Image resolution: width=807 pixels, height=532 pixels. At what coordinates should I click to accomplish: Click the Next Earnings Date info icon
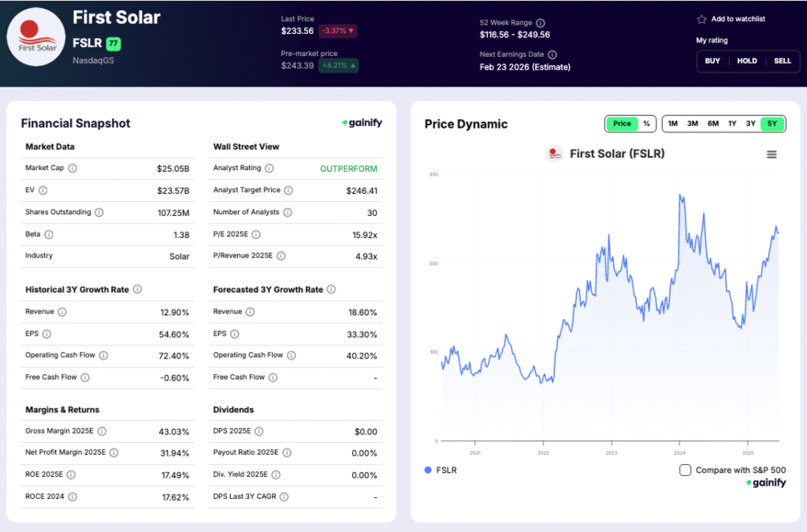tap(552, 54)
